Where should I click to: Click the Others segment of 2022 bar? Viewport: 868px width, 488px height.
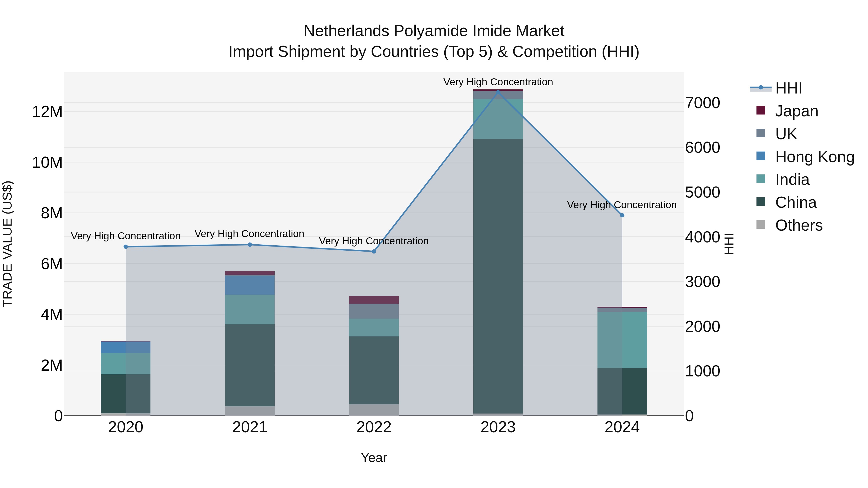click(374, 410)
